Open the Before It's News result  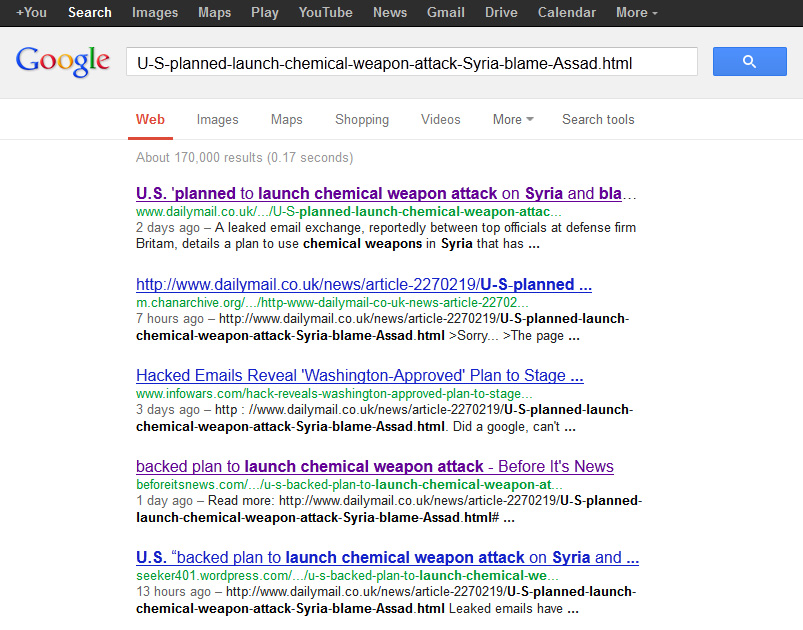coord(374,466)
